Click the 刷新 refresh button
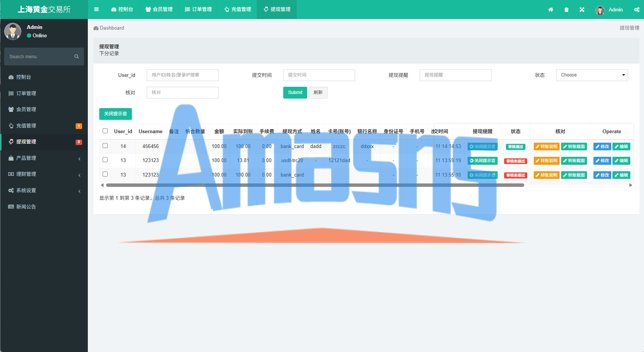 point(318,92)
